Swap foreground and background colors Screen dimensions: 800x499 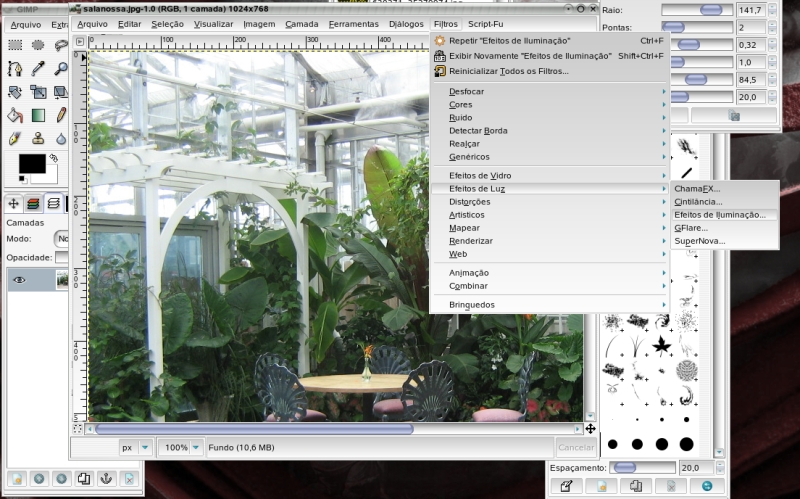[x=53, y=159]
